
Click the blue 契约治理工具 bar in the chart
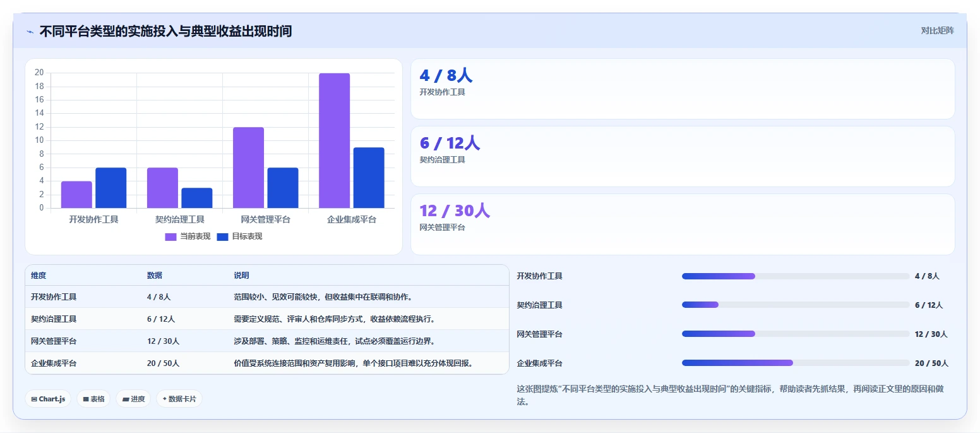197,198
